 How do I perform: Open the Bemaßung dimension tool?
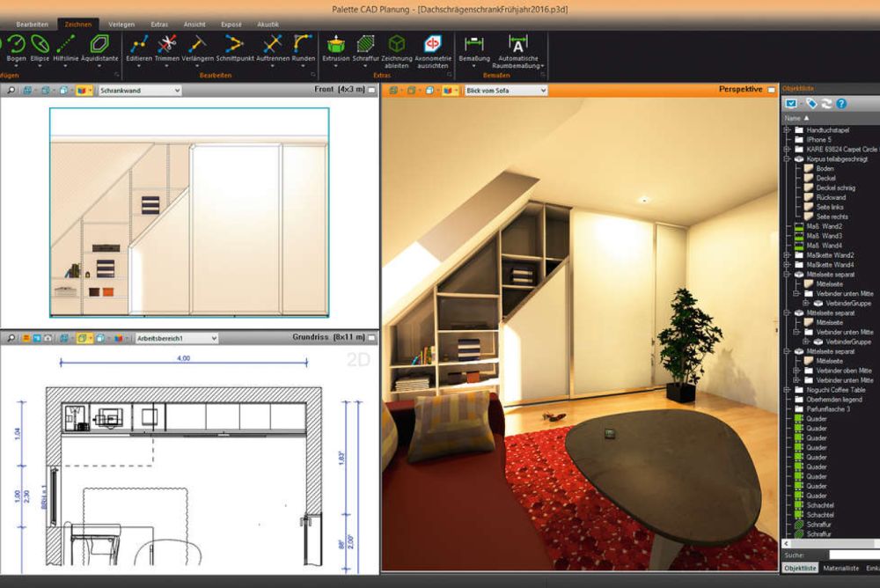(473, 46)
